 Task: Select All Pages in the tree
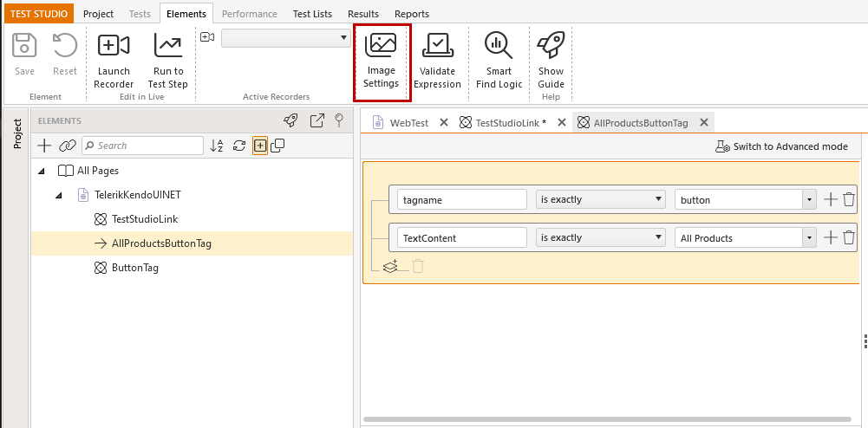[97, 171]
